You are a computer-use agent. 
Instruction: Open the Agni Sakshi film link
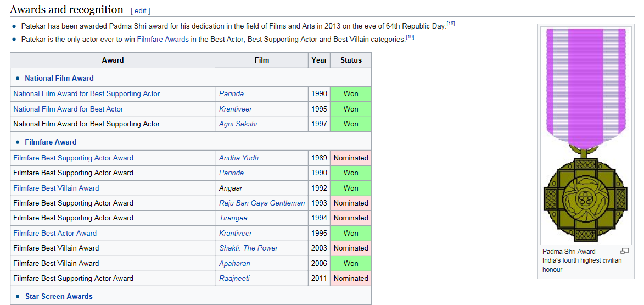coord(238,124)
